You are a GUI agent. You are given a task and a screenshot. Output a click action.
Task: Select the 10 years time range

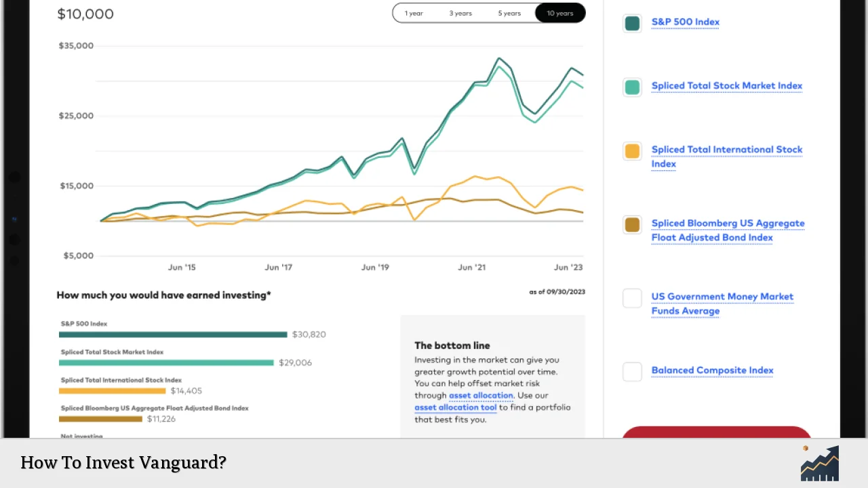560,13
